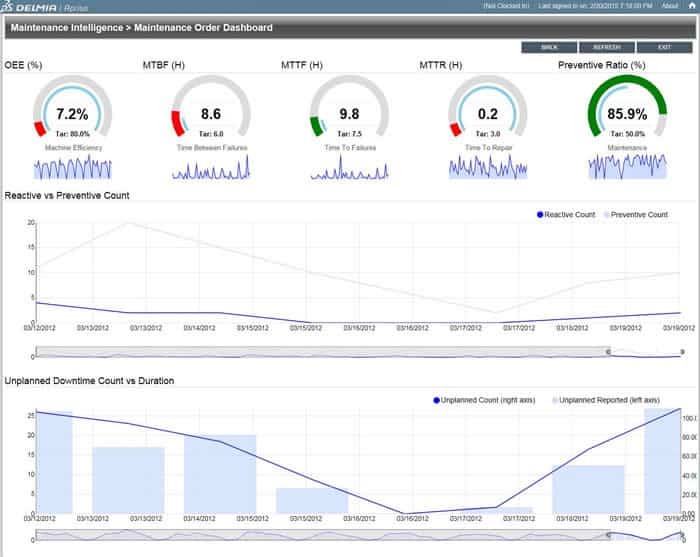Toggle Unplanned Count (right axis) legend item
The width and height of the screenshot is (700, 557).
[x=483, y=399]
